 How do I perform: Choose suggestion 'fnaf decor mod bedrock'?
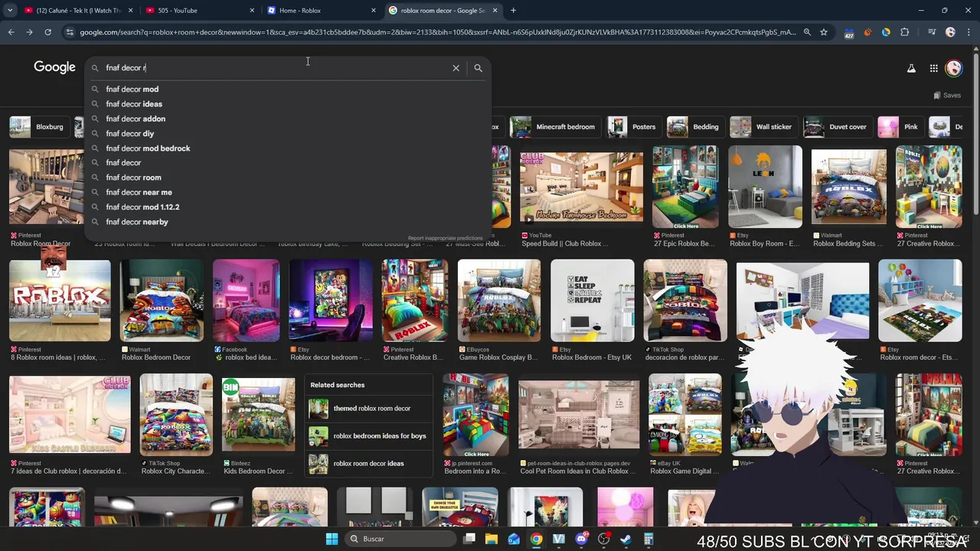click(287, 148)
